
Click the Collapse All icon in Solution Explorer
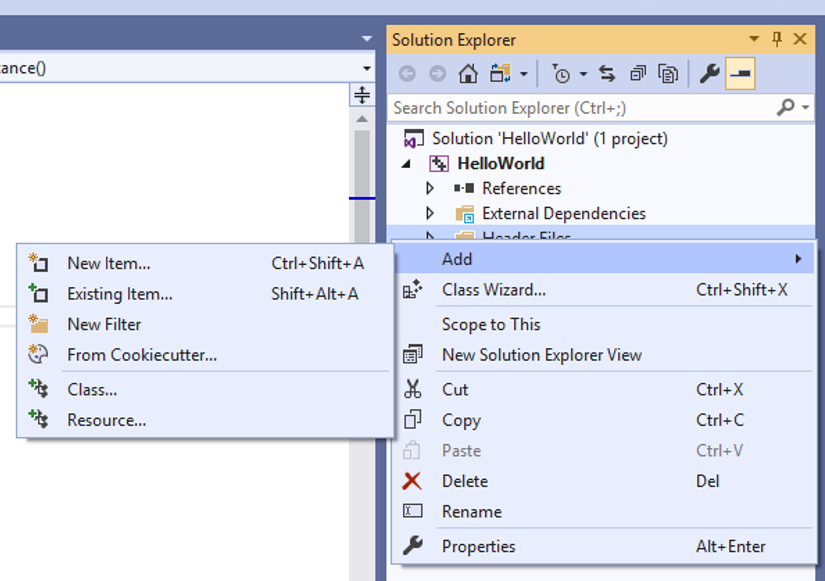click(638, 74)
